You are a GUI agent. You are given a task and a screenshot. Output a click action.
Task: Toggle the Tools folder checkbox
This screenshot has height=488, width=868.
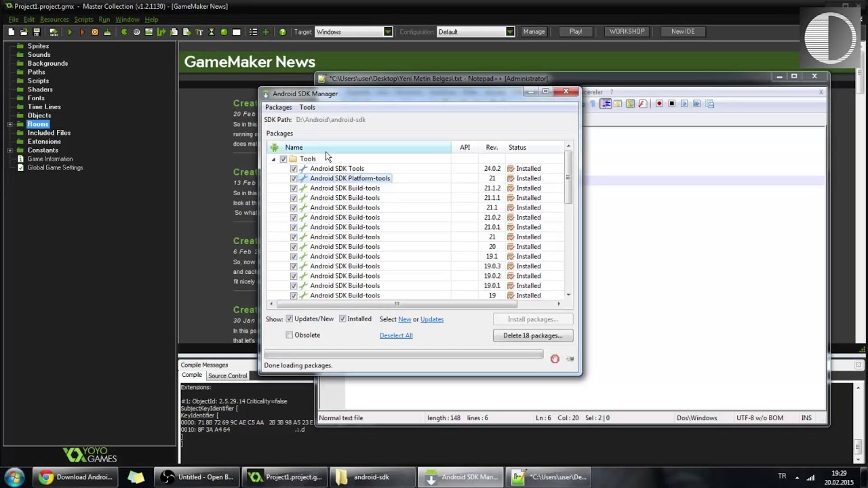coord(283,159)
